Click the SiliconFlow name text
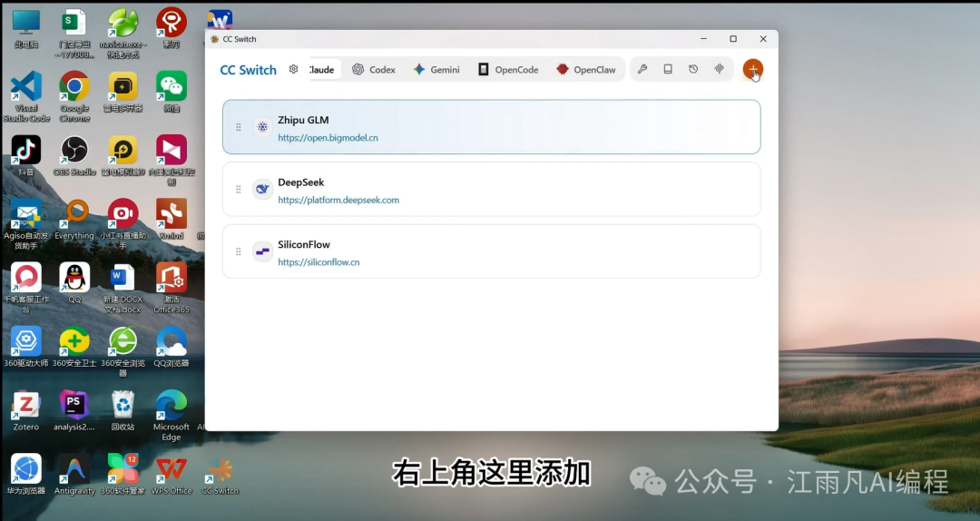980x521 pixels. point(304,244)
